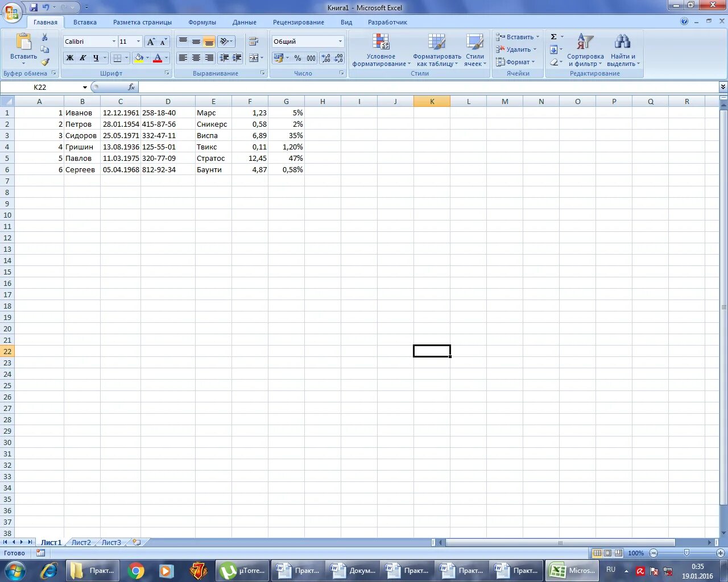Screen dimensions: 728x582
Task: Align text to the middle vertically
Action: pos(196,41)
